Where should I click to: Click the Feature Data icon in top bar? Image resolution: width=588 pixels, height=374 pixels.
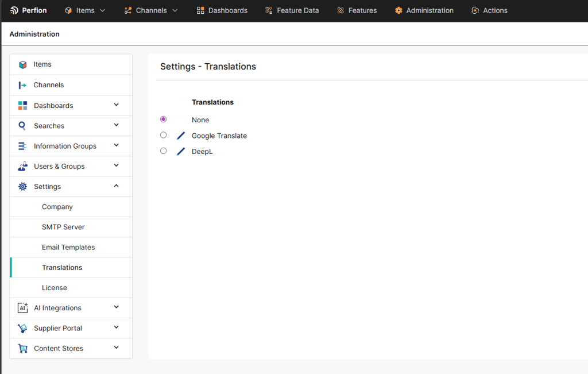point(269,10)
